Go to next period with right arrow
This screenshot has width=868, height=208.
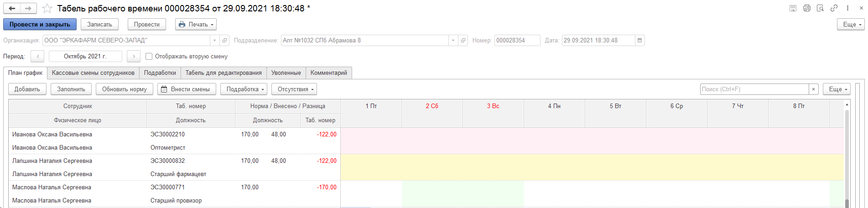(x=133, y=57)
